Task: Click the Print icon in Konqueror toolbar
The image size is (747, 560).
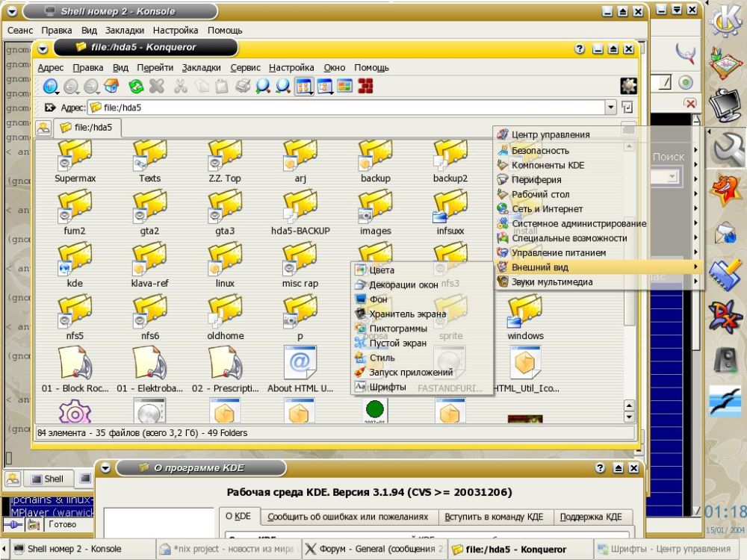Action: [243, 87]
